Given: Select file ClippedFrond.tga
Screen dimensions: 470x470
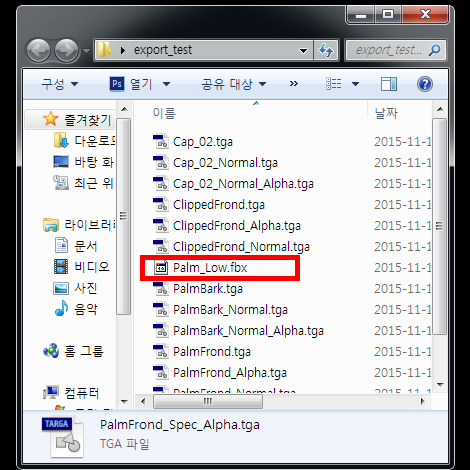Looking at the screenshot, I should coord(219,205).
